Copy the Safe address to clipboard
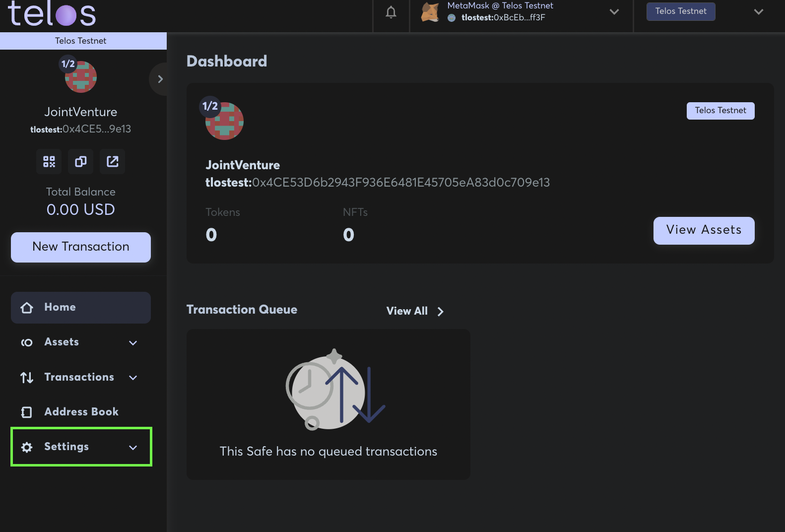Image resolution: width=785 pixels, height=532 pixels. (80, 161)
